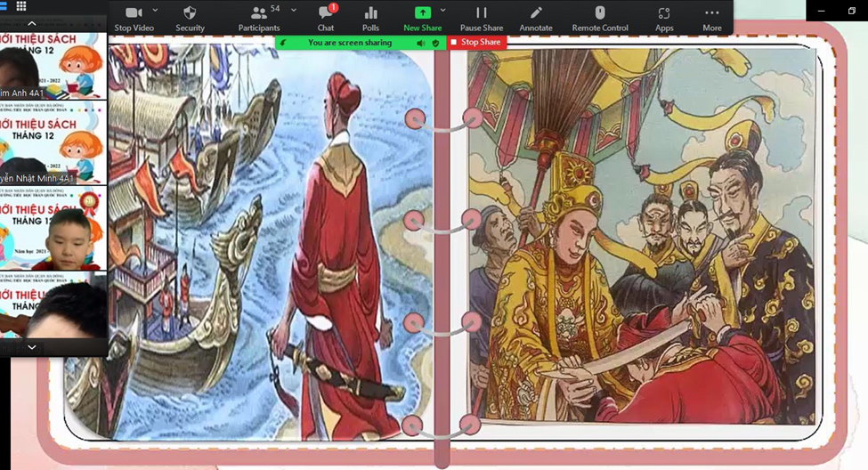Click the icon left of 'You are screen sharing'
Viewport: 868px width, 470px height.
click(x=283, y=43)
